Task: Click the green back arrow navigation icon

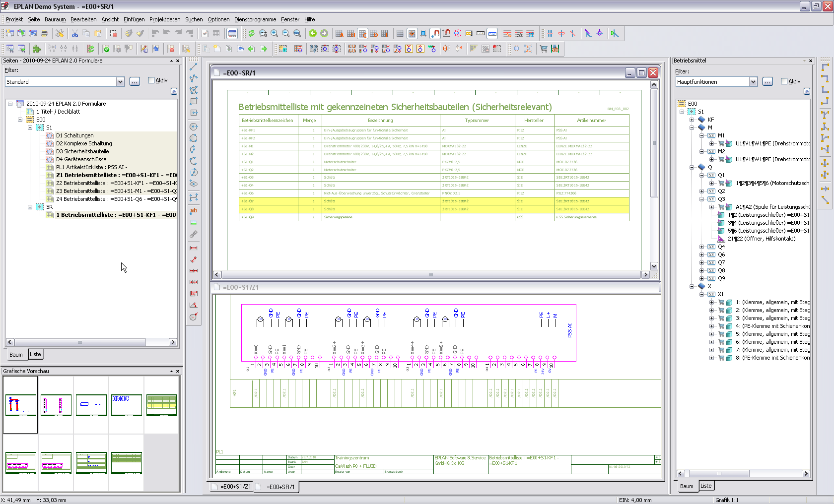Action: point(312,33)
